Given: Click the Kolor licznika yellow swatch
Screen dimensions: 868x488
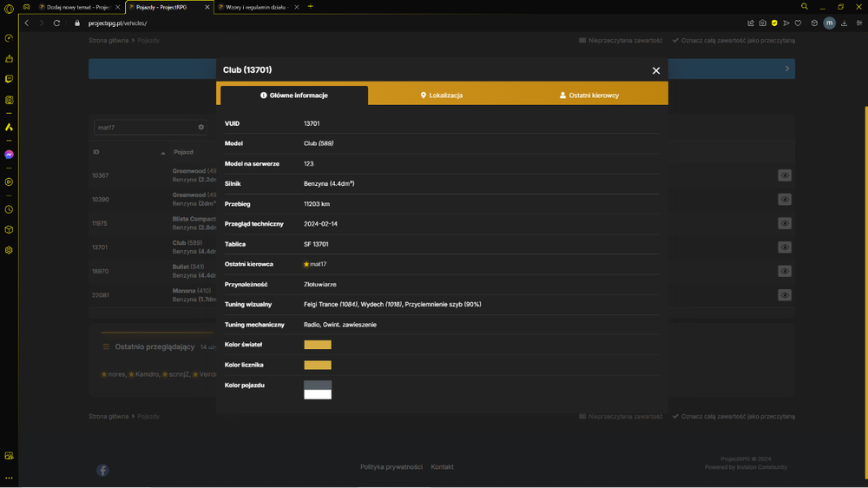Looking at the screenshot, I should point(318,365).
